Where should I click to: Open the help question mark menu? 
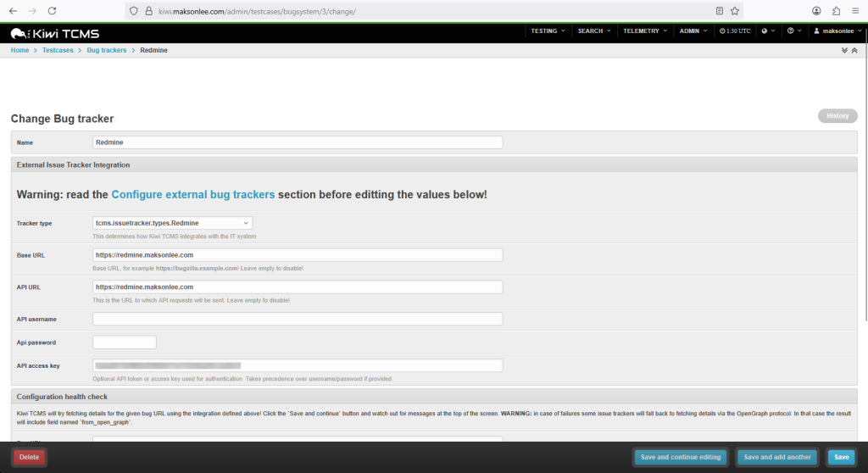click(794, 31)
